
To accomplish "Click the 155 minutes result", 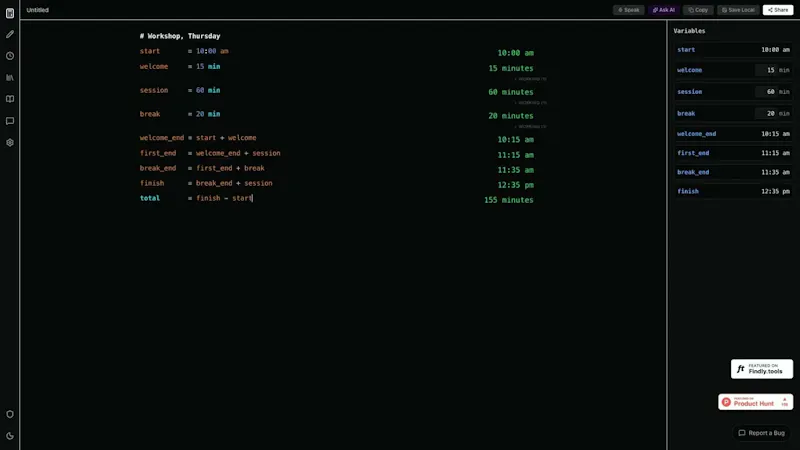I will (x=509, y=200).
